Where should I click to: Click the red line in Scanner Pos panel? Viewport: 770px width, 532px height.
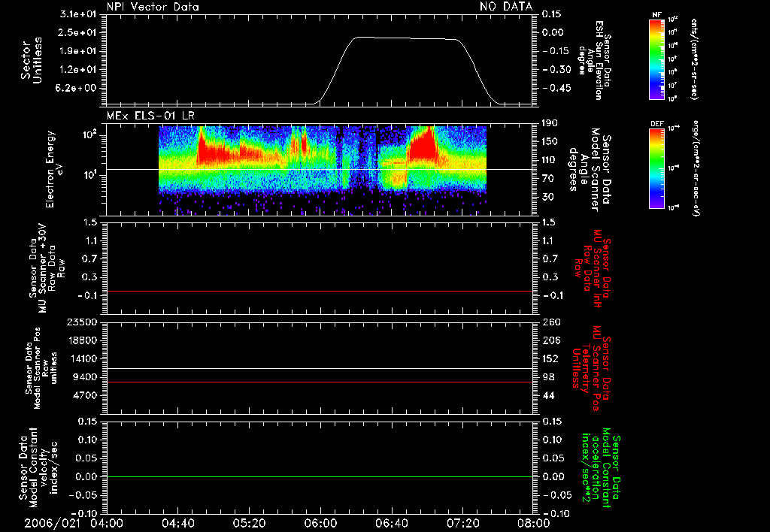(x=319, y=382)
